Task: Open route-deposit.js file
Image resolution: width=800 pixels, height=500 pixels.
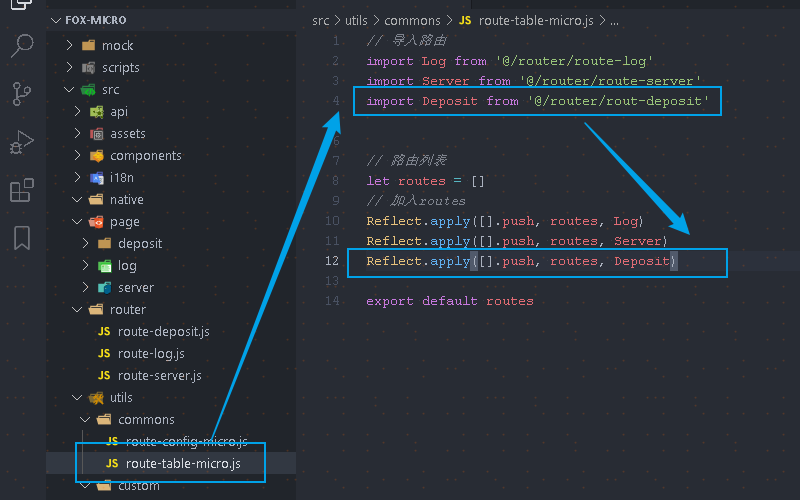Action: [x=163, y=332]
